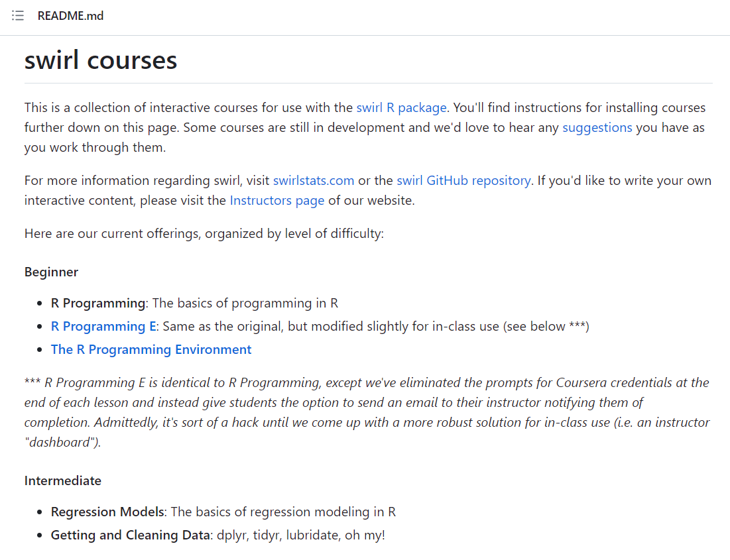This screenshot has height=560, width=730.
Task: Click the 'current offerings' introductory sentence
Action: click(204, 234)
